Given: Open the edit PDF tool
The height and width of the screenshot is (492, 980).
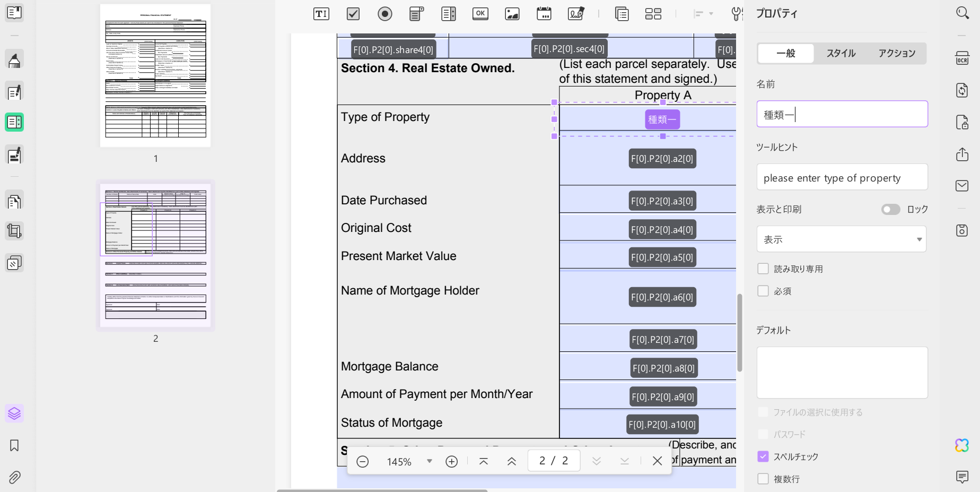Looking at the screenshot, I should (14, 92).
